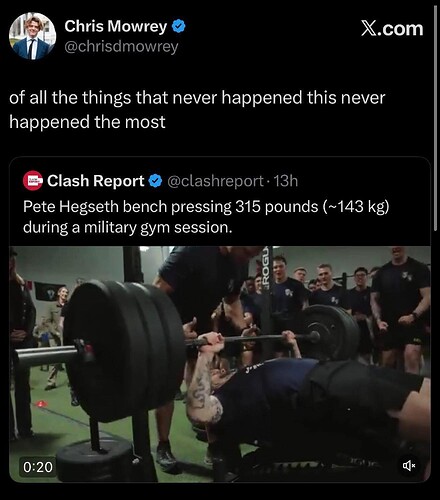Open Chris Mowrey's profile picture
Viewport: 440px width, 500px height.
(x=32, y=36)
